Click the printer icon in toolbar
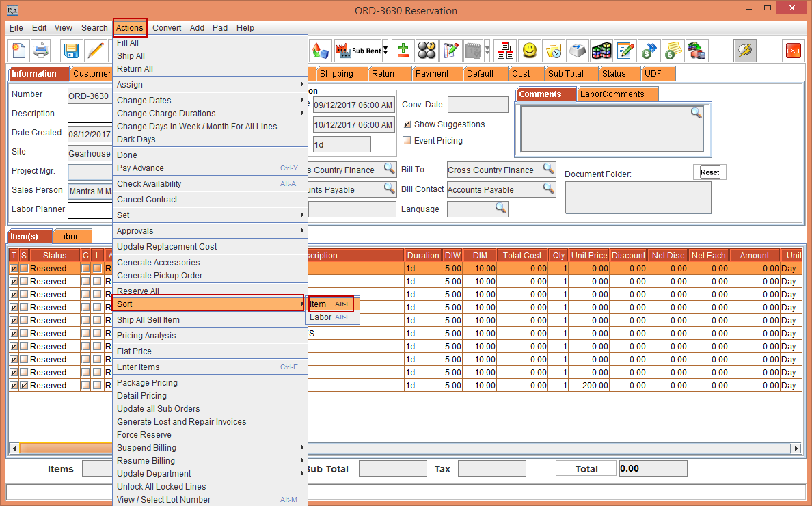Screen dimensions: 812x506 pos(41,51)
